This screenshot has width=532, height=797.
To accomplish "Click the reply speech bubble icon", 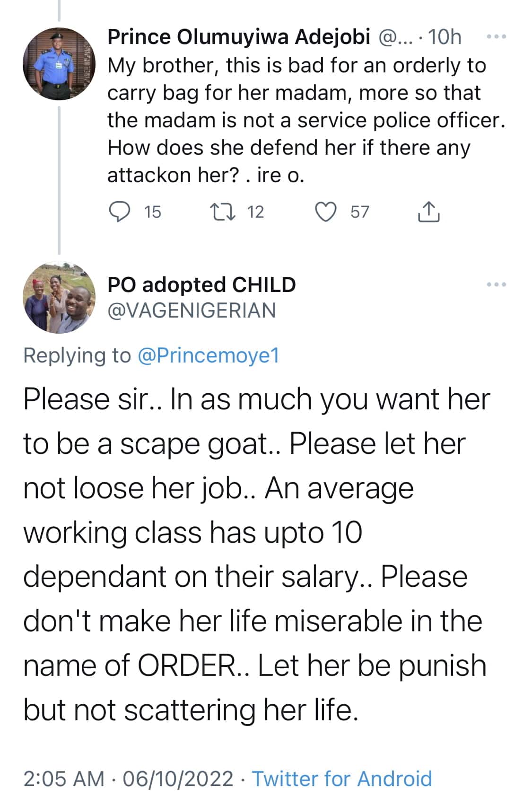I will [119, 212].
